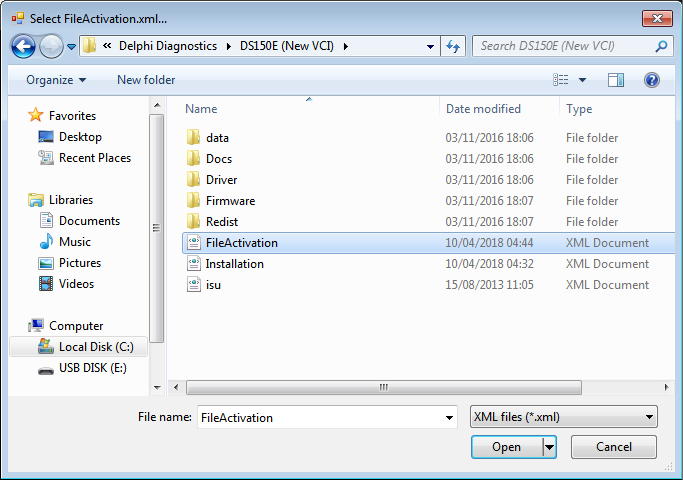Click the horizontal scrollbar right arrow

click(666, 387)
